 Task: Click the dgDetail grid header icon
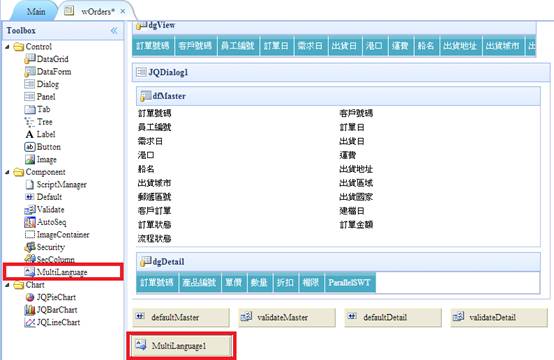[x=145, y=261]
